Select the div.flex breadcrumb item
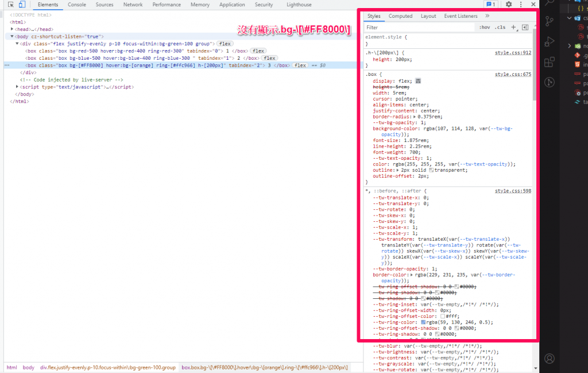Image resolution: width=588 pixels, height=373 pixels. 108,367
